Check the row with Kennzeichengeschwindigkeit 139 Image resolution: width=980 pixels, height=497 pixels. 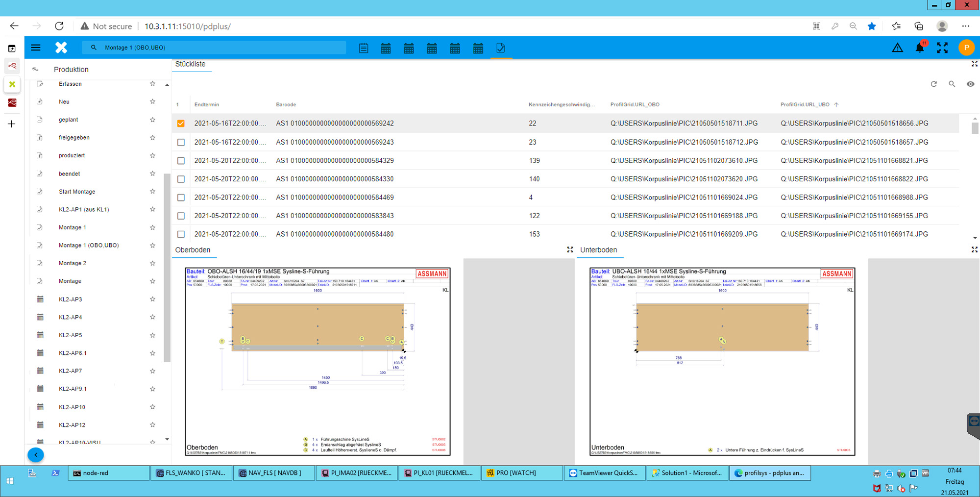tap(181, 161)
